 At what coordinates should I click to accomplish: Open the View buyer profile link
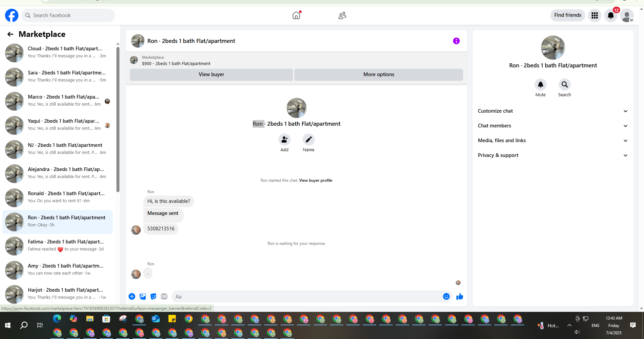(x=315, y=180)
